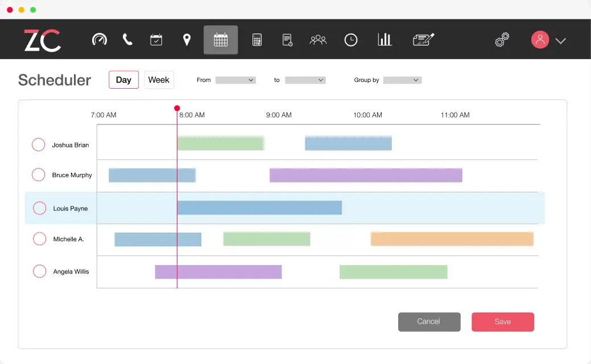Screen dimensions: 591x364
Task: Open the clock time tracking icon
Action: [351, 40]
